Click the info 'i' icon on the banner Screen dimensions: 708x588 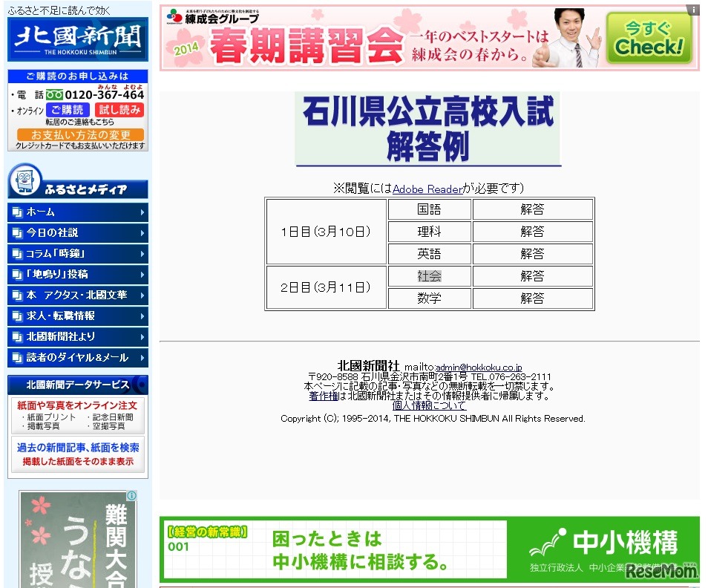(x=693, y=9)
